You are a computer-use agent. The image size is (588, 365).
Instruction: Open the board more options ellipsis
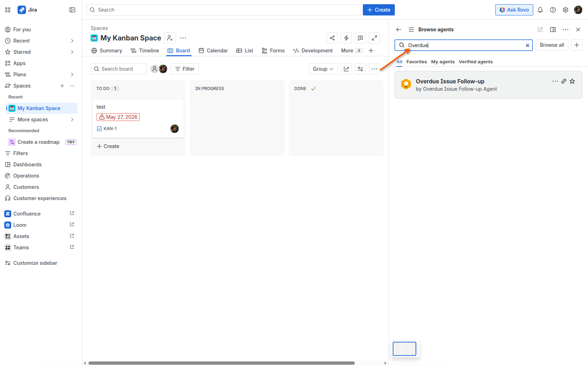[374, 69]
